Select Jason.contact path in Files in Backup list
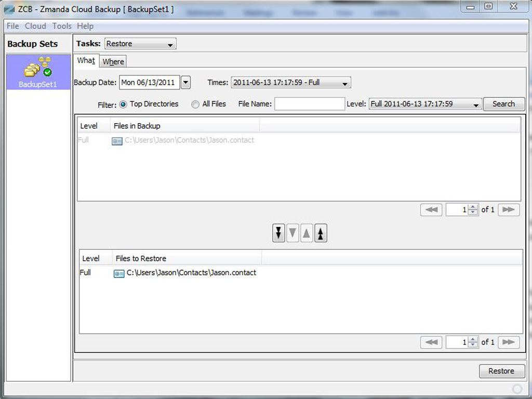The image size is (532, 399). point(189,140)
